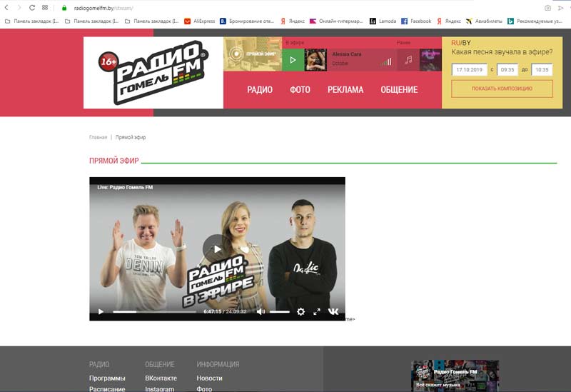571x392 pixels.
Task: Go back with browser back arrow
Action: tap(6, 8)
